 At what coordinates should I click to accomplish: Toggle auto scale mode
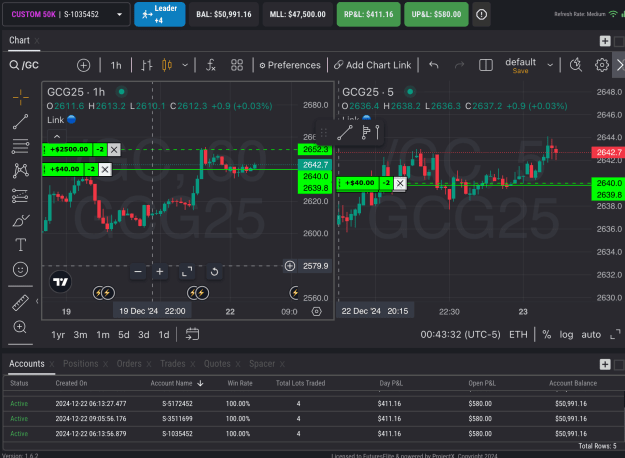pyautogui.click(x=591, y=334)
